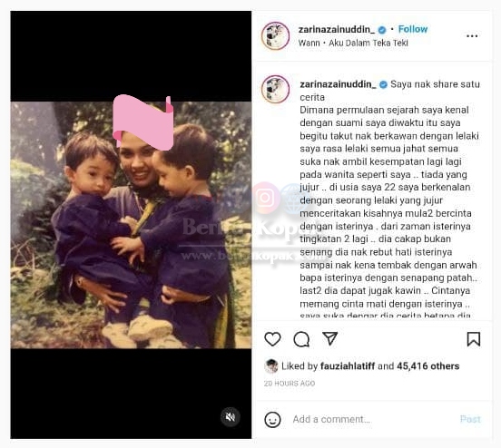Click the 20 hours ago timestamp
This screenshot has width=501, height=448.
290,384
